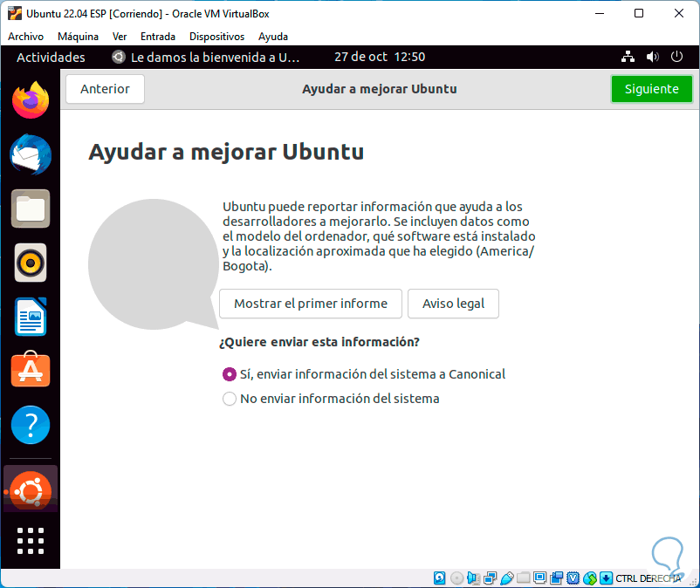
Task: Open the network status icon in top bar
Action: click(x=628, y=57)
